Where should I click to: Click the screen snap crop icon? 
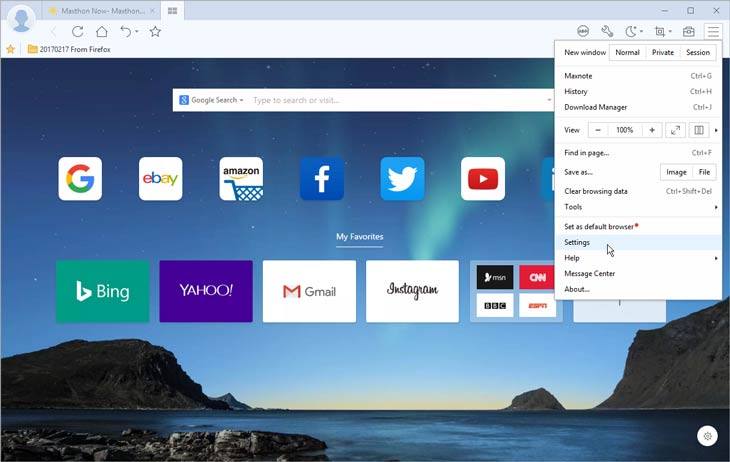[x=660, y=32]
